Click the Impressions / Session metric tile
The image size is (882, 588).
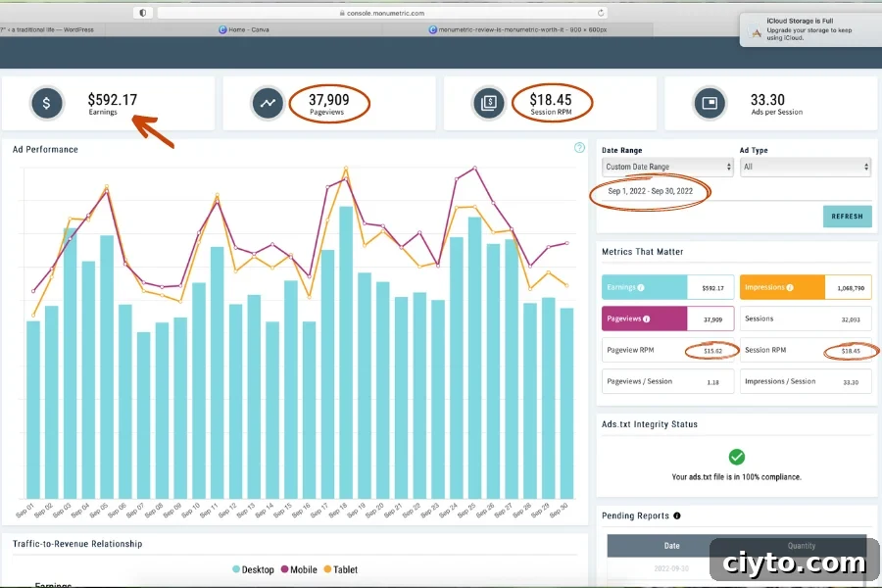[x=806, y=381]
